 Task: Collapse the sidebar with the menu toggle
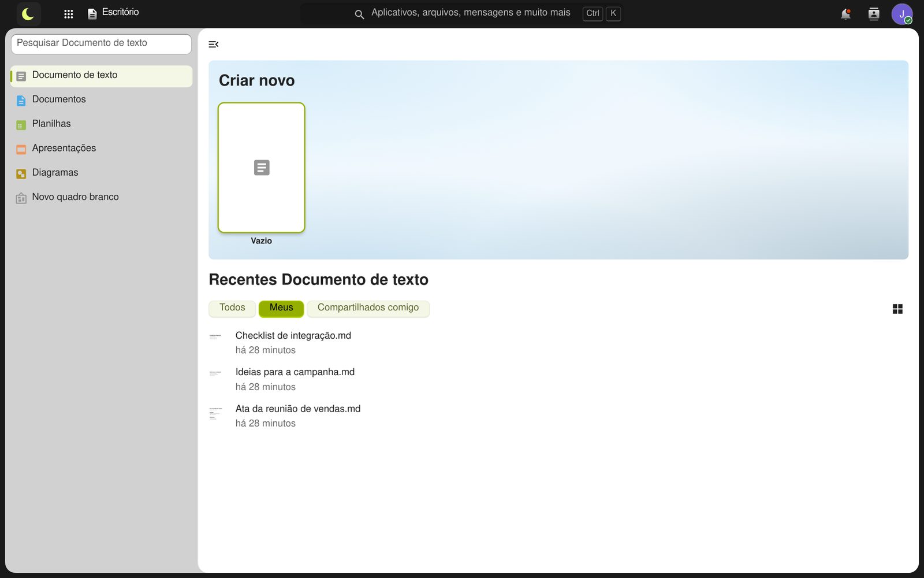(214, 45)
